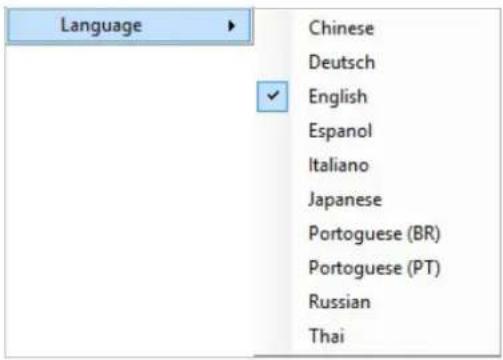
Task: Choose Portoguese (PT) language
Action: [374, 268]
